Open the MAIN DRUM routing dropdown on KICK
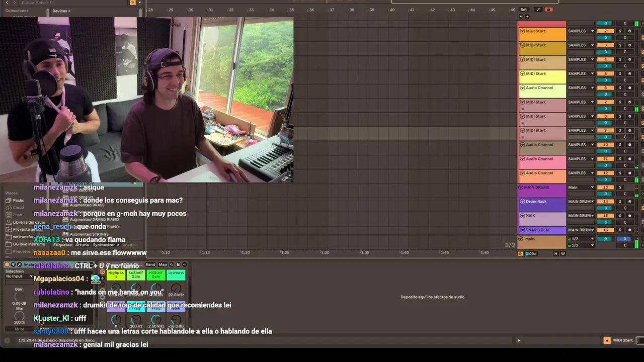 (x=581, y=216)
